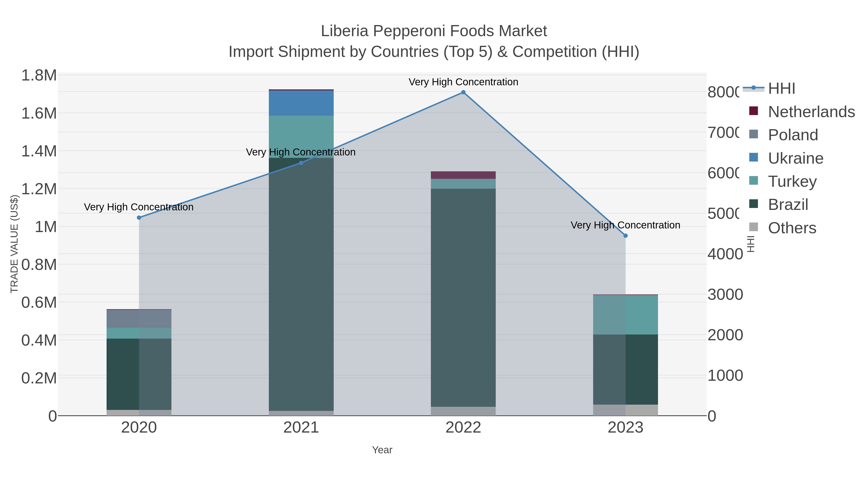This screenshot has width=868, height=488.
Task: Click the HHI data point for 2020
Action: (139, 218)
